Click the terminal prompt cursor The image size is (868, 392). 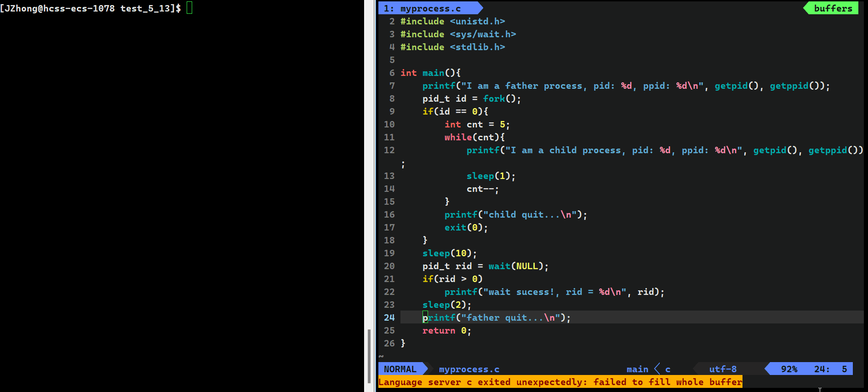tap(189, 8)
